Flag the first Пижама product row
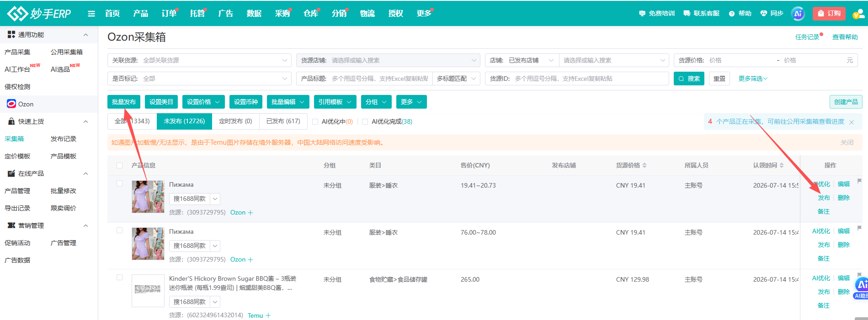Image resolution: width=868 pixels, height=320 pixels. [x=859, y=181]
